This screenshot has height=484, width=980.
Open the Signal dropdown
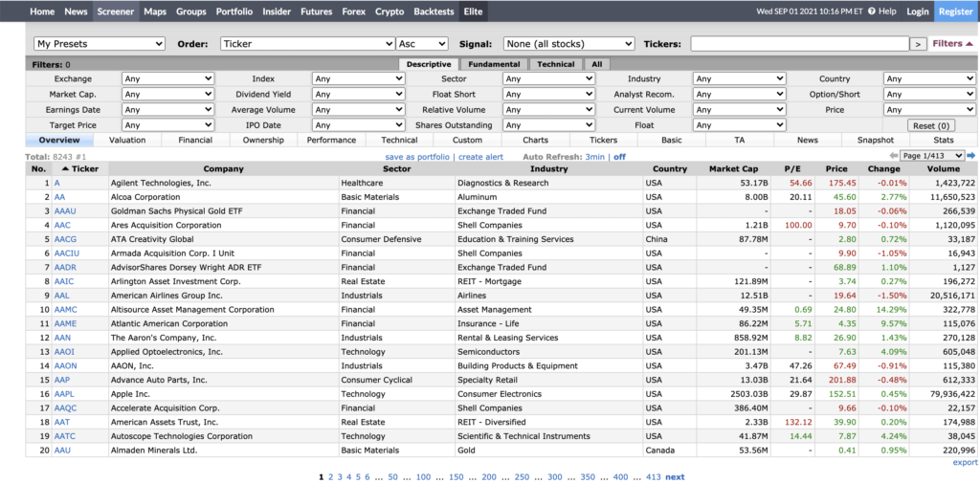point(568,44)
